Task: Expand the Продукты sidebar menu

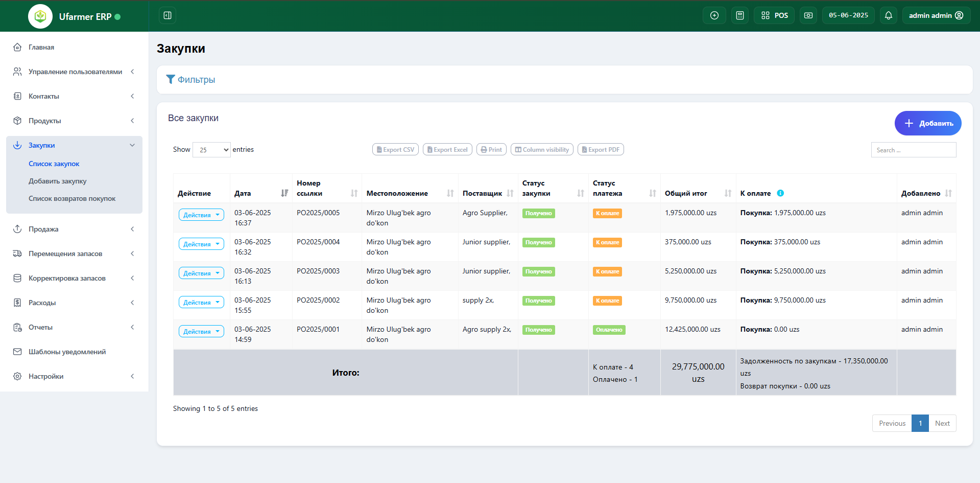Action: [74, 121]
